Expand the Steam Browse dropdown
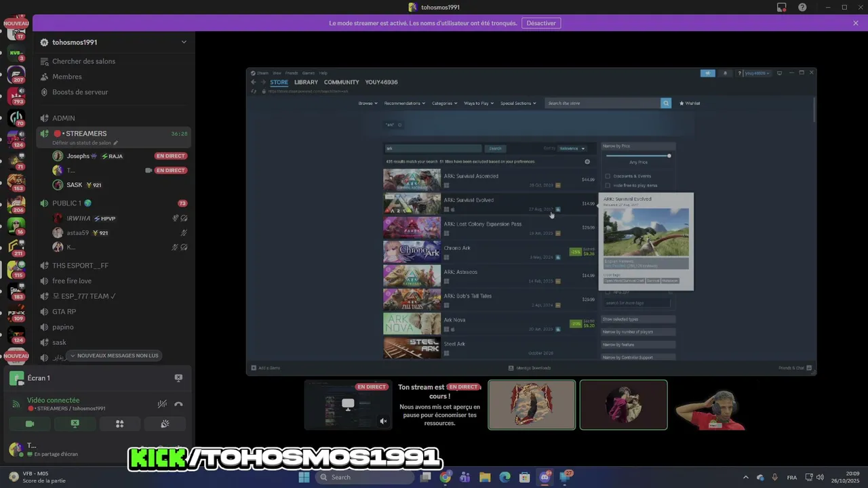This screenshot has height=488, width=868. pyautogui.click(x=368, y=103)
